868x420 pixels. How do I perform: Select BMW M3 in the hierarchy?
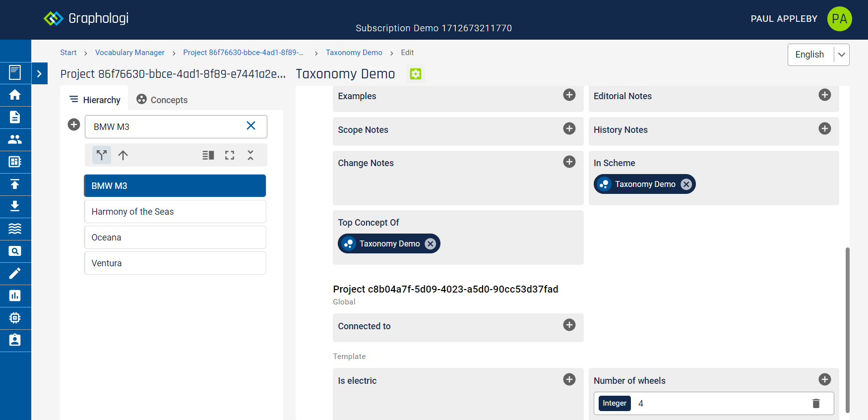[x=175, y=186]
